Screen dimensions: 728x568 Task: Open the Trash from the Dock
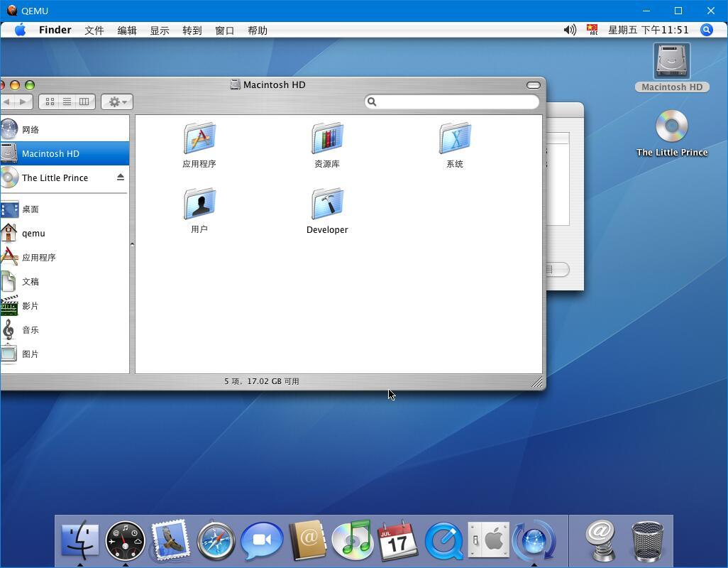coord(646,541)
